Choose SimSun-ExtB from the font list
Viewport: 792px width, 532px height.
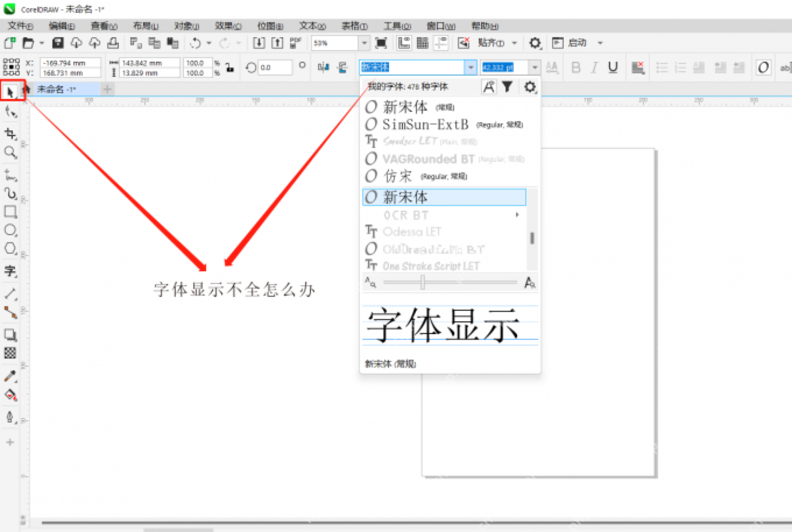click(444, 124)
